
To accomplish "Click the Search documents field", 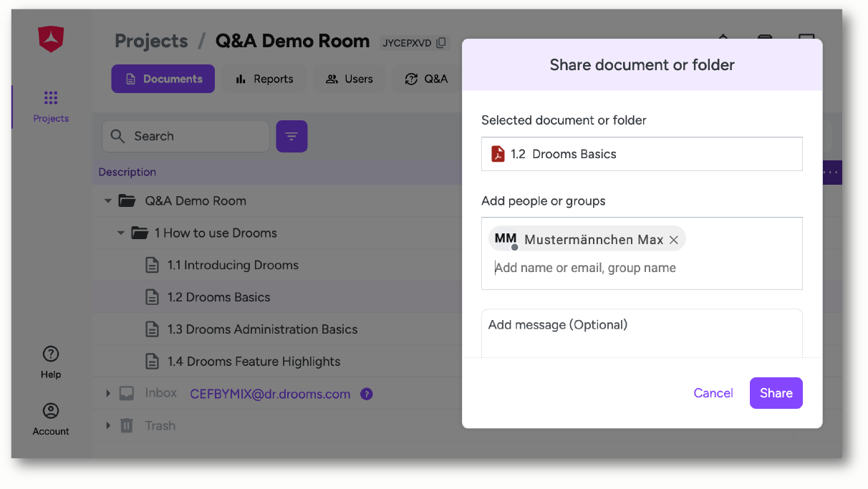I will pos(185,136).
